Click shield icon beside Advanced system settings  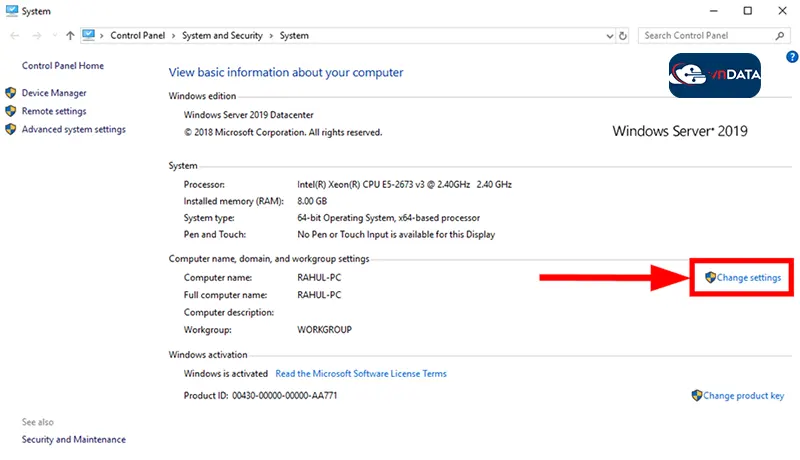[11, 130]
